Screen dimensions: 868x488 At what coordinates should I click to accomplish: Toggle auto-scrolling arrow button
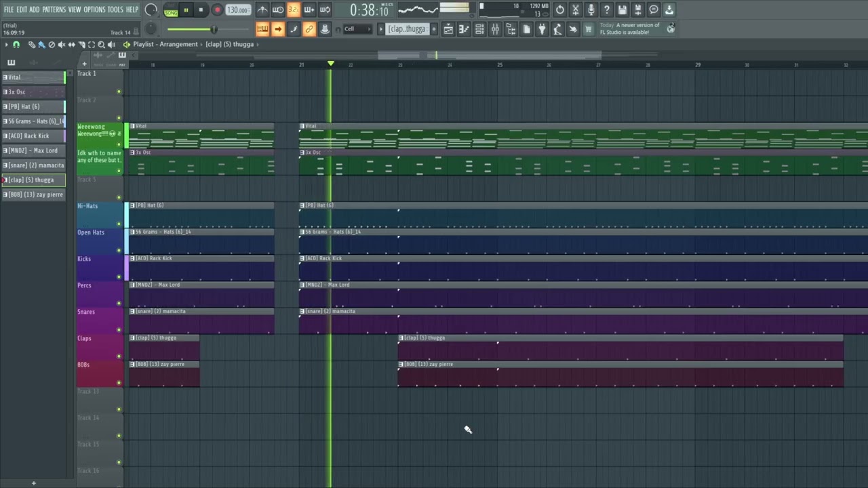coord(278,29)
